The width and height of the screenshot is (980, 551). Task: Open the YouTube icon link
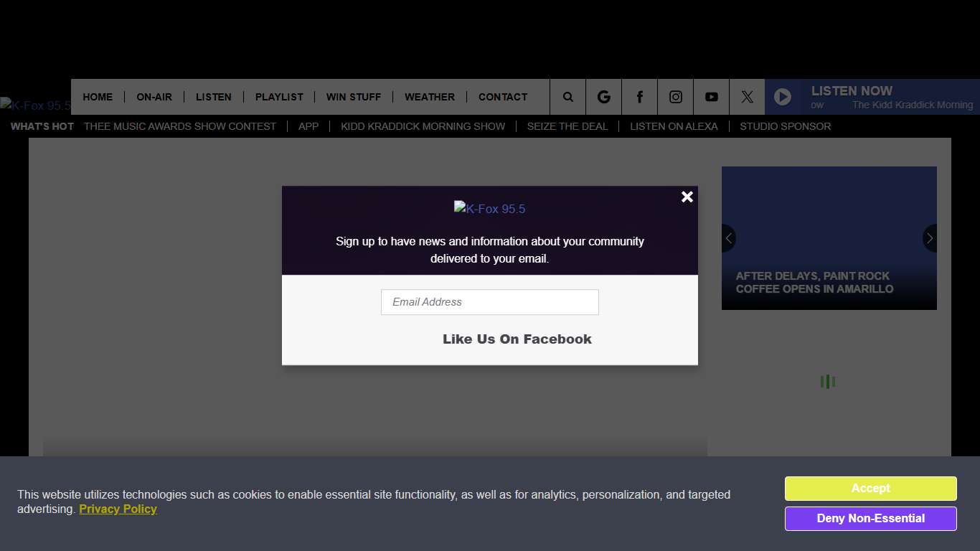pos(712,97)
